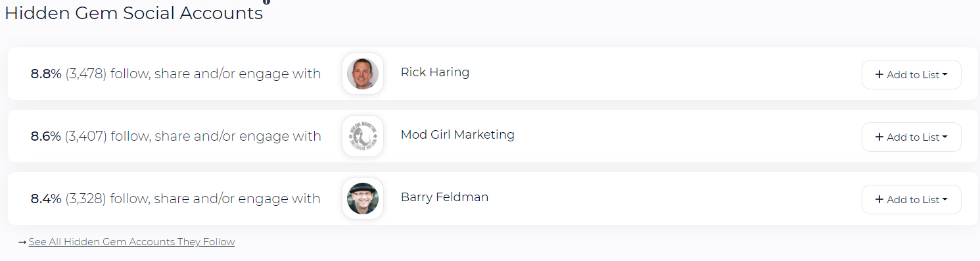Image resolution: width=980 pixels, height=261 pixels.
Task: Click the plus icon in Mod Girl Marketing's row
Action: [x=879, y=137]
